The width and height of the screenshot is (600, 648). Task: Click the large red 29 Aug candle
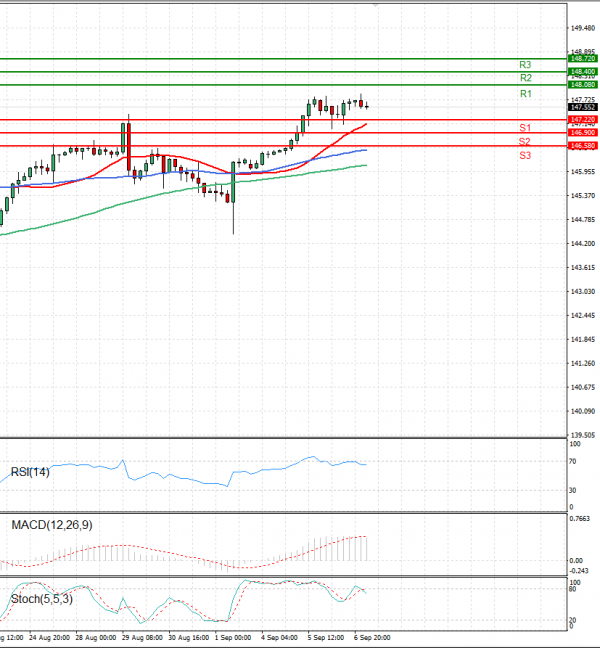[x=129, y=147]
